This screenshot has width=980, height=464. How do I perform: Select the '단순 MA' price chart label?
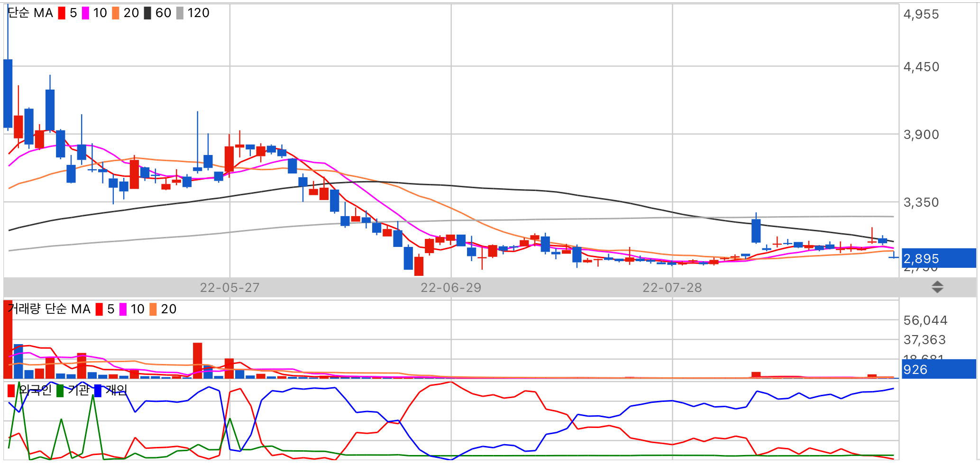31,13
